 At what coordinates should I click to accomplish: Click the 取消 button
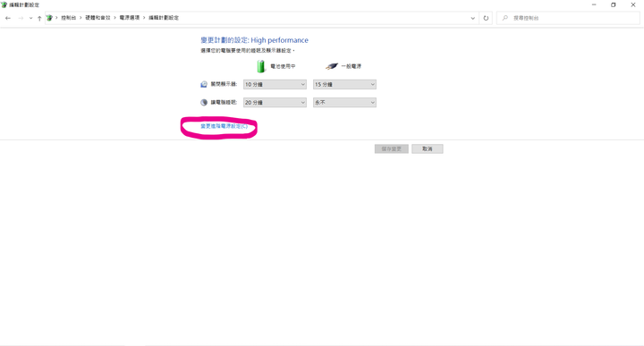pyautogui.click(x=428, y=148)
